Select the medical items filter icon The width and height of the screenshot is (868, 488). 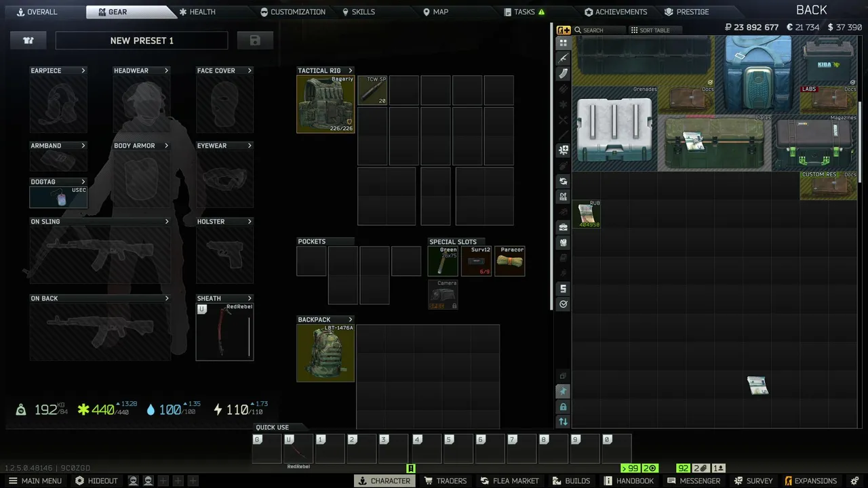563,150
